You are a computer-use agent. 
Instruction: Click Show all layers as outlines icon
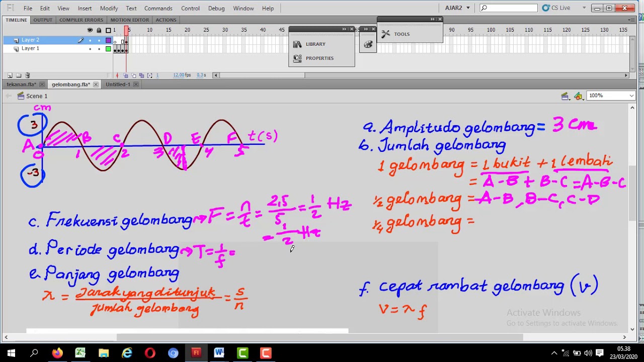[x=108, y=30]
